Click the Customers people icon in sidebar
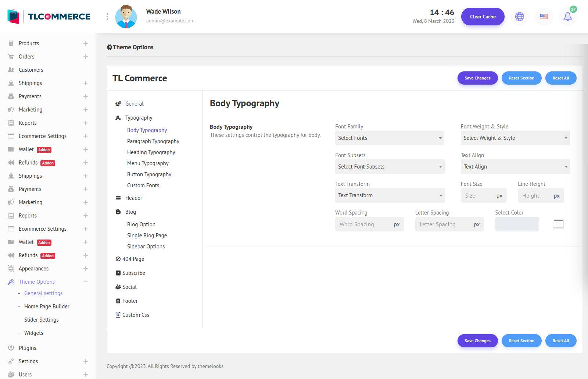The height and width of the screenshot is (379, 588). pyautogui.click(x=11, y=70)
